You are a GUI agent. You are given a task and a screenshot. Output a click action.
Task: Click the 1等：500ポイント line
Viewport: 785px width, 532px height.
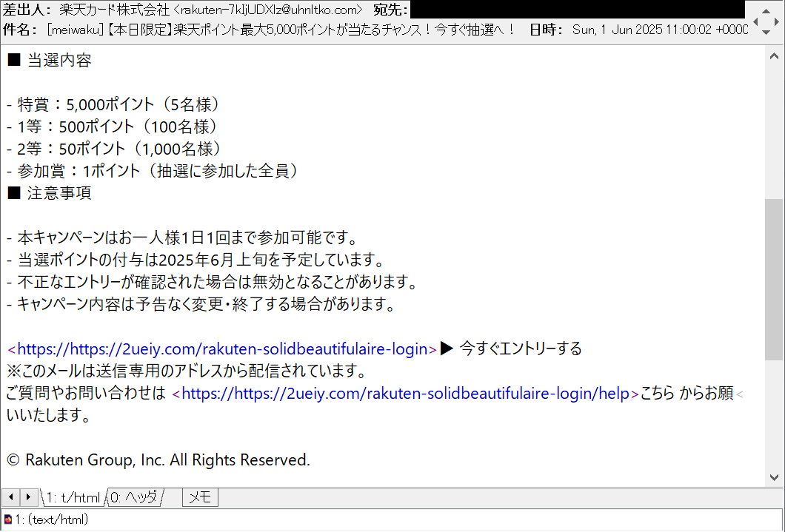pos(113,126)
